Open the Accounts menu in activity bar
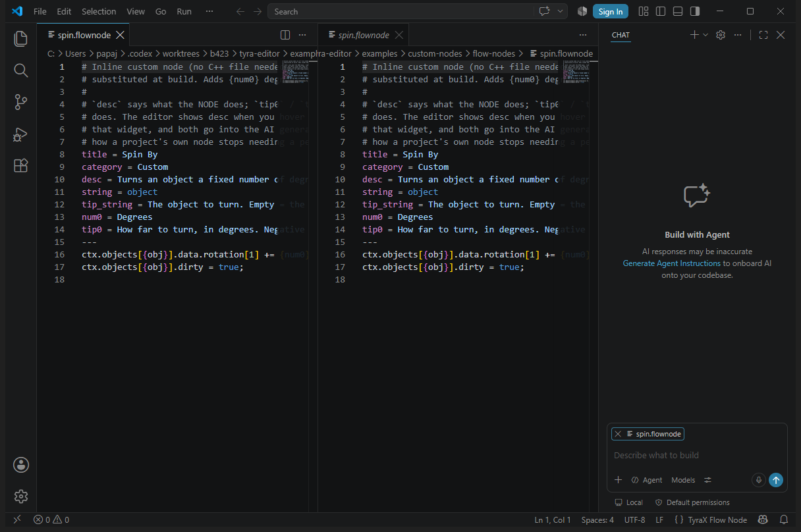Image resolution: width=801 pixels, height=532 pixels. [x=20, y=465]
